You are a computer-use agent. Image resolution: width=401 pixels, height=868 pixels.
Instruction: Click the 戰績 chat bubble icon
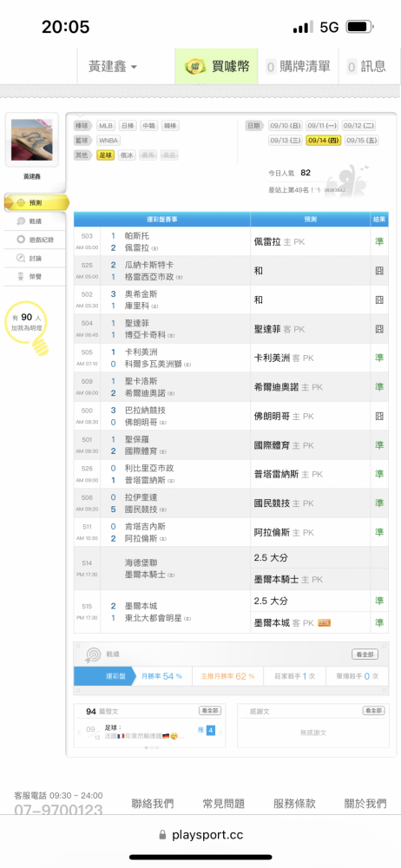coord(21,221)
